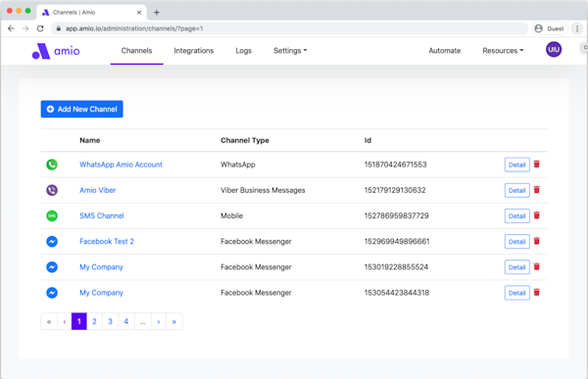588x379 pixels.
Task: Delete the Amio Viber channel
Action: (537, 190)
